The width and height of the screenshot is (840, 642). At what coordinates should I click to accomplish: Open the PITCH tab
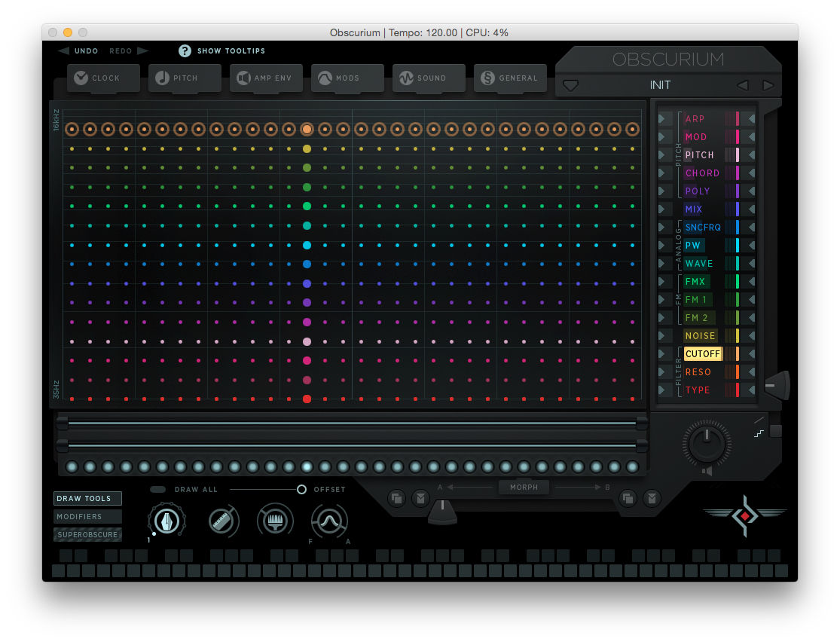185,78
